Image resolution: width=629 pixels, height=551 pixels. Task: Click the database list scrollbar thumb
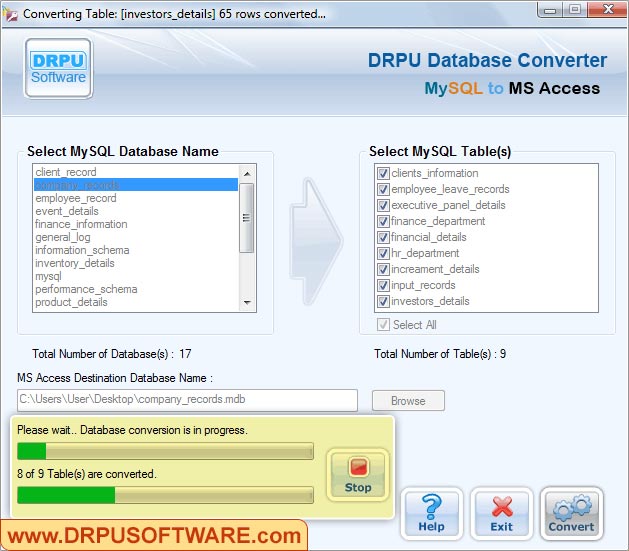247,218
